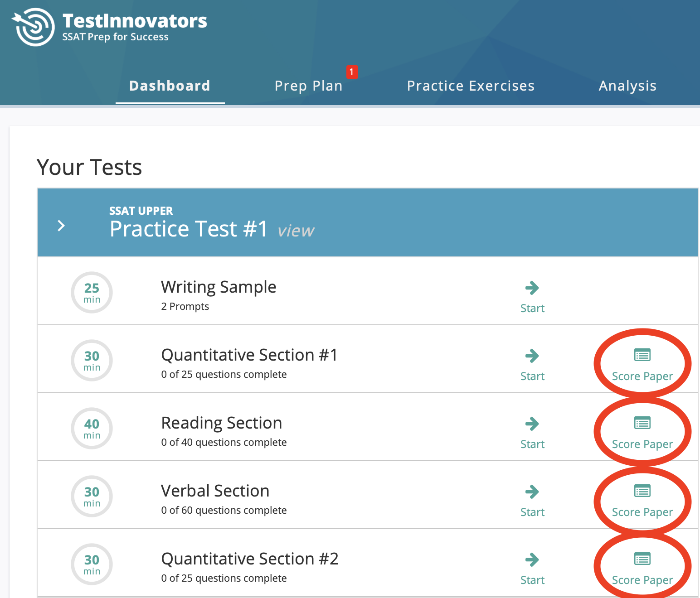
Task: Open the Prep Plan tab
Action: pos(308,86)
